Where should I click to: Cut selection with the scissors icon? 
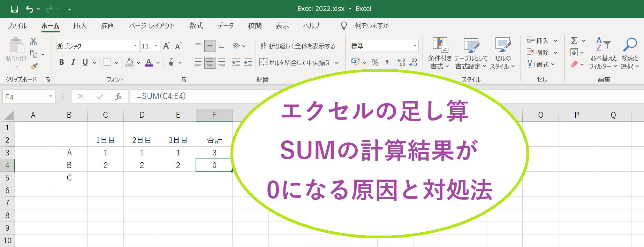point(33,42)
